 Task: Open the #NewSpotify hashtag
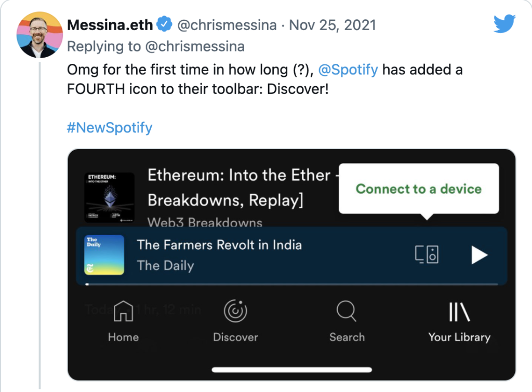[110, 128]
